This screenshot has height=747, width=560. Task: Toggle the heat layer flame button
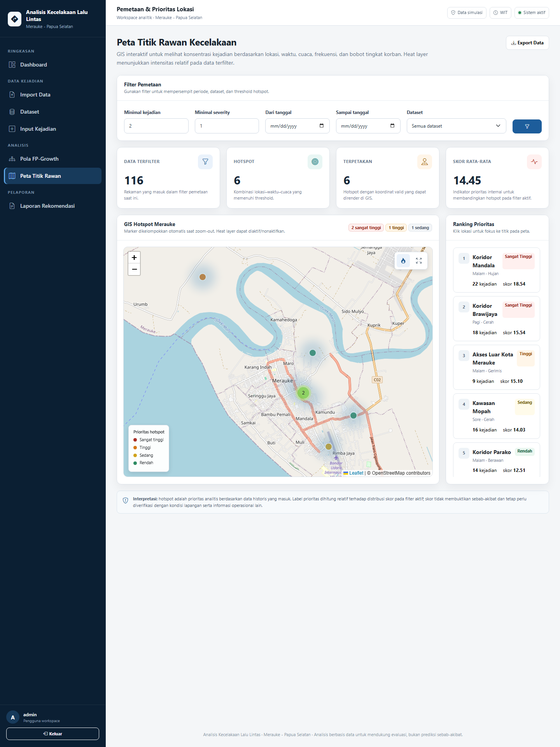click(x=403, y=261)
